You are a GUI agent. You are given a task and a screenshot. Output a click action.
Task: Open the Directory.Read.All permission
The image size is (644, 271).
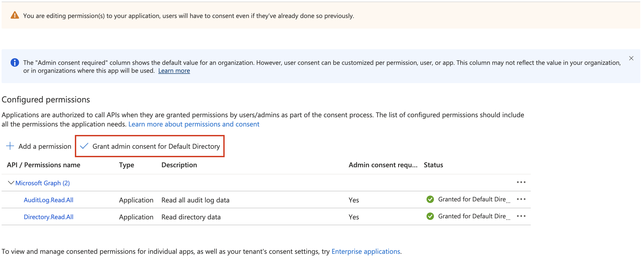48,217
